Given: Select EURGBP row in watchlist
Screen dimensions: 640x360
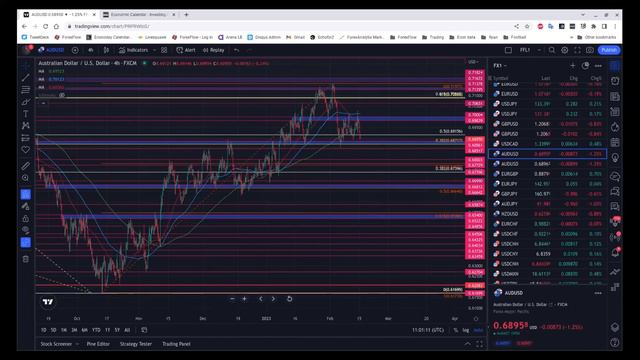Looking at the screenshot, I should point(548,174).
